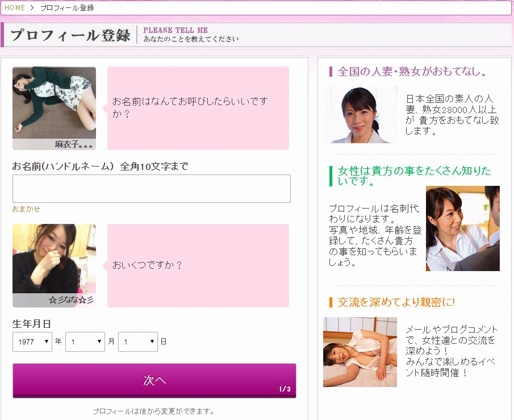Click the プロフィール登録 breadcrumb item
Screen dimensions: 514x420
pos(67,8)
